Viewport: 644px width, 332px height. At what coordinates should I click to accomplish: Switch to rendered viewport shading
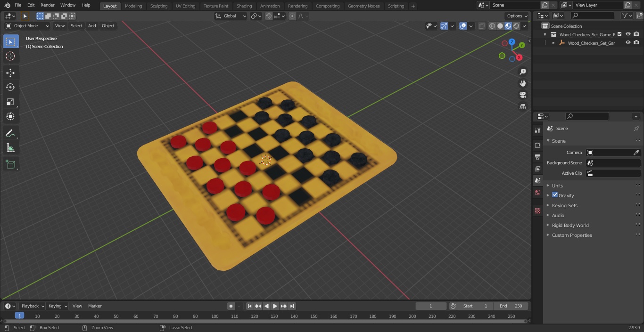click(516, 26)
